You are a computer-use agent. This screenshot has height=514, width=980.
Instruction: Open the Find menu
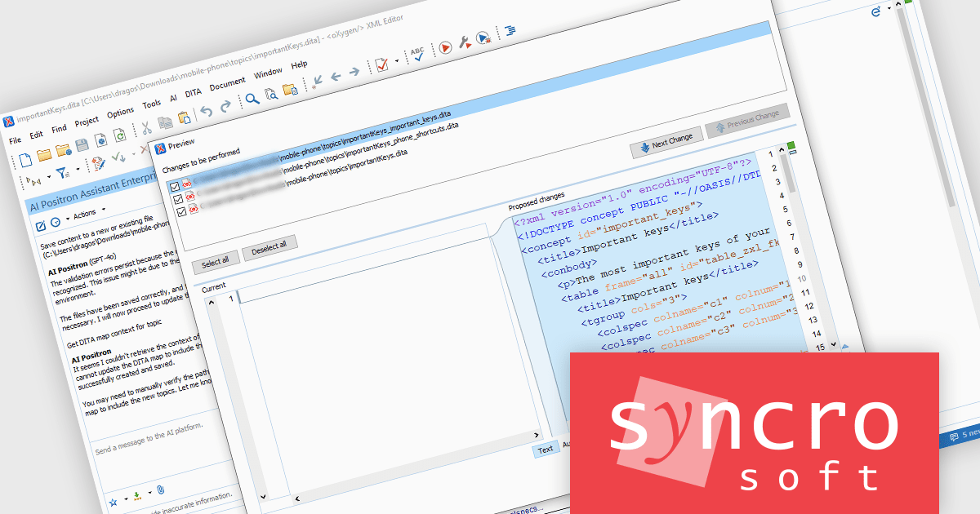59,129
